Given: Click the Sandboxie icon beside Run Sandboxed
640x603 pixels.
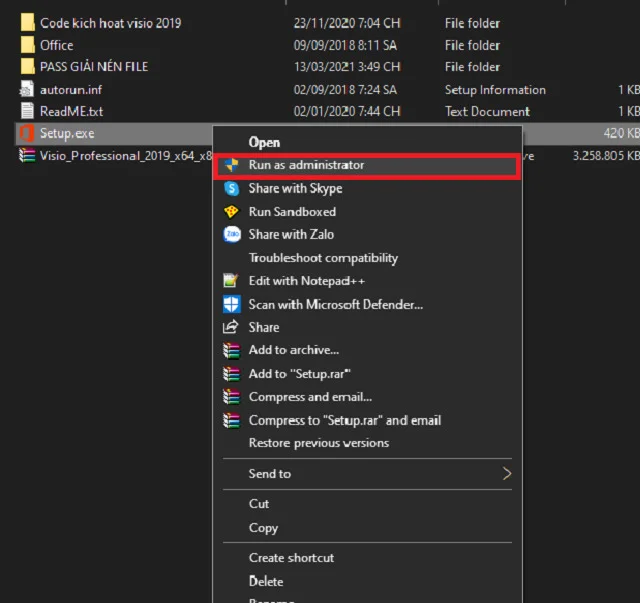Looking at the screenshot, I should point(231,211).
